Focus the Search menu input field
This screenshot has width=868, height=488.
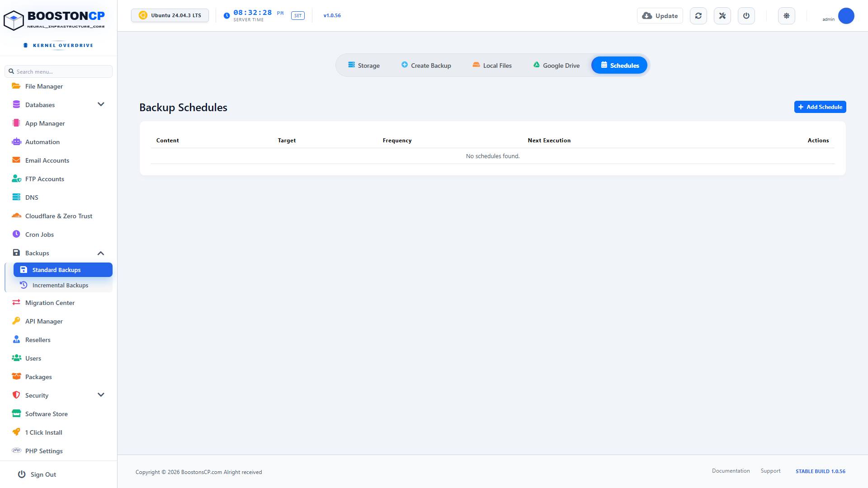click(59, 71)
